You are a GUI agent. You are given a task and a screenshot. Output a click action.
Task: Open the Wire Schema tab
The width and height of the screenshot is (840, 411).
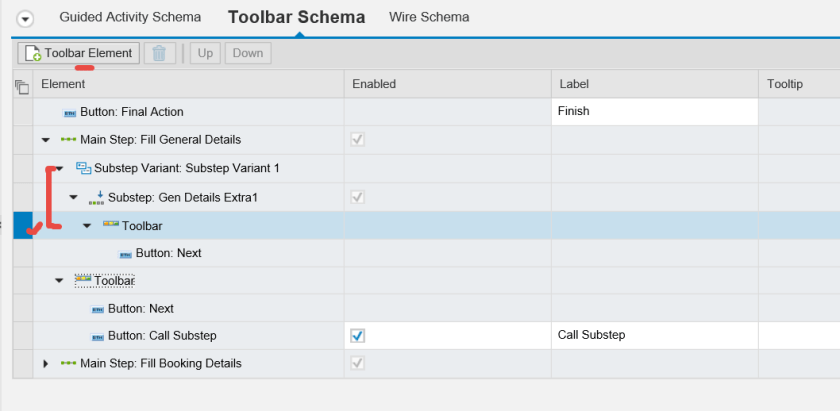click(430, 17)
